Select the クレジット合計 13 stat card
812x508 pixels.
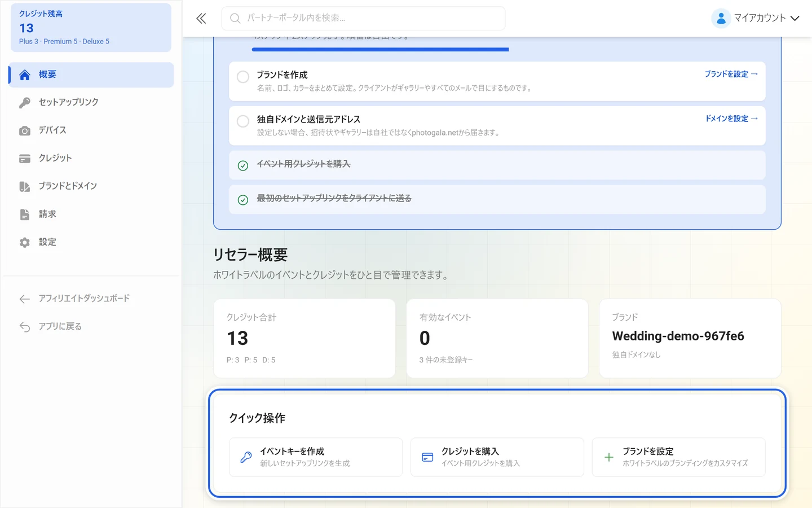pyautogui.click(x=304, y=339)
